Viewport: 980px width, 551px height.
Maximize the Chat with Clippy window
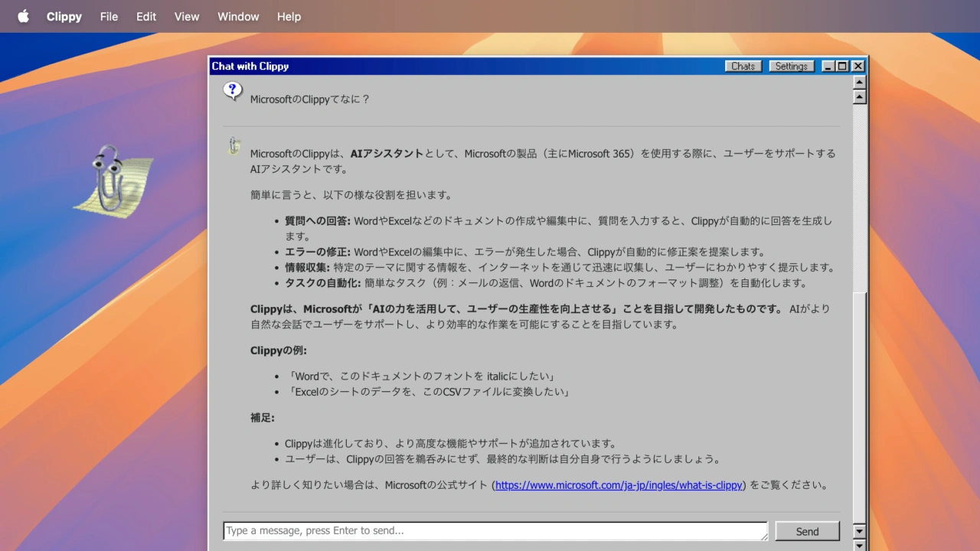click(x=843, y=67)
